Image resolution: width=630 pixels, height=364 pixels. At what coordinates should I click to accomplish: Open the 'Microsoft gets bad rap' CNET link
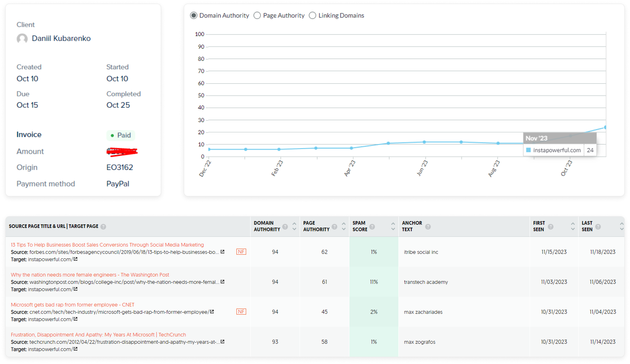[x=72, y=305]
